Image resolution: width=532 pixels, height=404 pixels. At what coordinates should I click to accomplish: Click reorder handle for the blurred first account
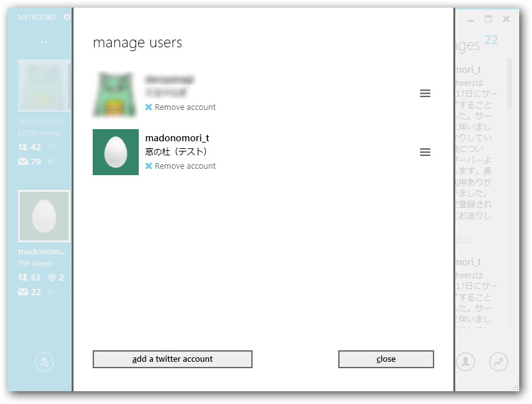(x=425, y=93)
